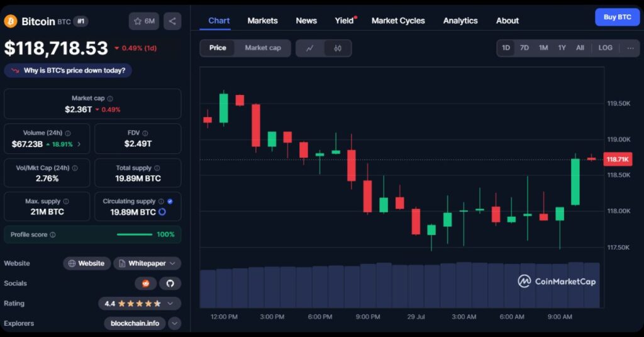Select the 1D time range
The height and width of the screenshot is (337, 644).
click(506, 48)
